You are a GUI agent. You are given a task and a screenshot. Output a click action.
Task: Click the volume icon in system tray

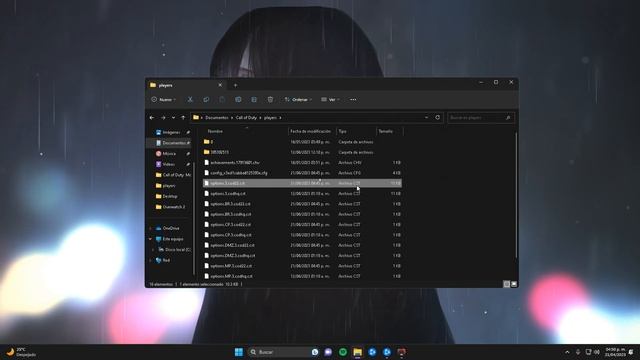tap(597, 352)
